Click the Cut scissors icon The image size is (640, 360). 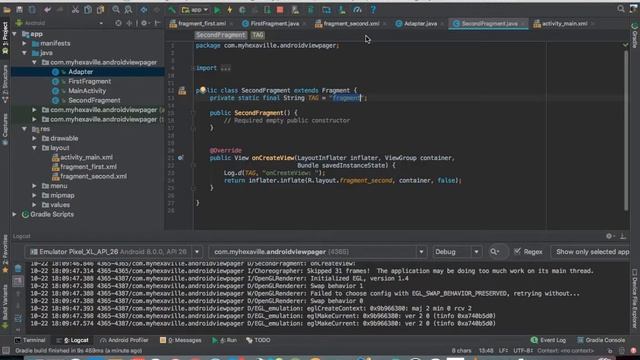(75, 9)
